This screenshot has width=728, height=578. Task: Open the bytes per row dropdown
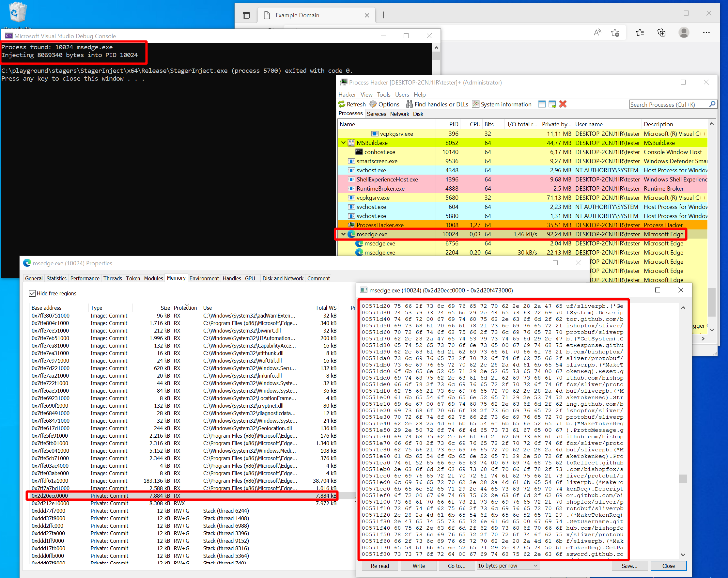508,566
